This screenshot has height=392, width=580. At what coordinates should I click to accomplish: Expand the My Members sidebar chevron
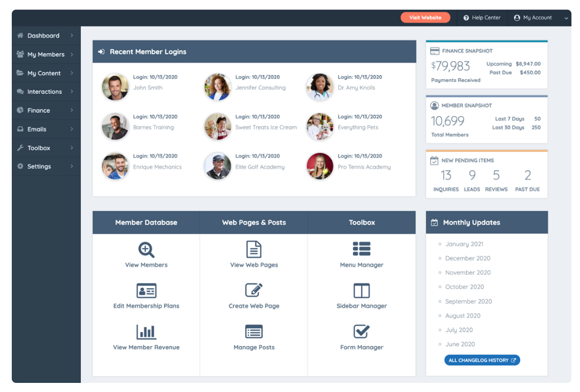tap(72, 55)
